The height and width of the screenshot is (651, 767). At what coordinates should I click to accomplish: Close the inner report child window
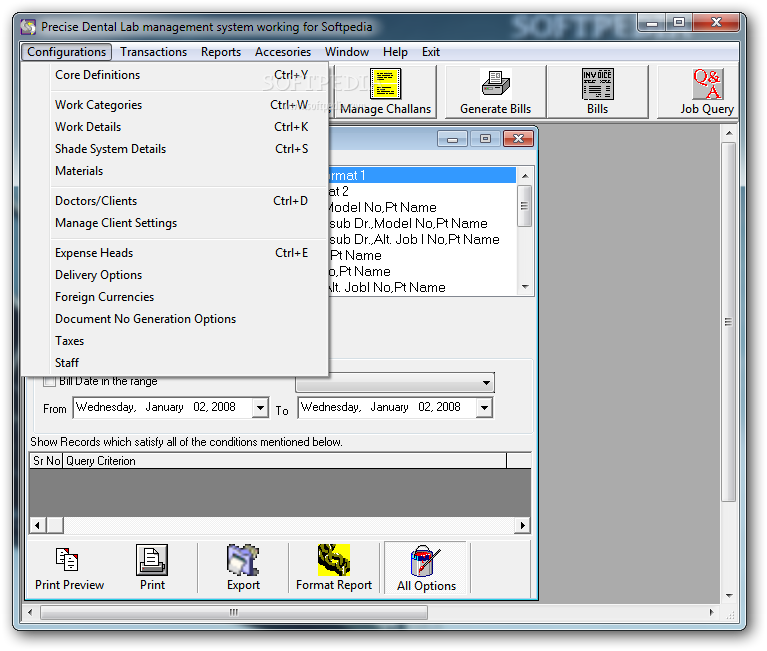point(518,139)
